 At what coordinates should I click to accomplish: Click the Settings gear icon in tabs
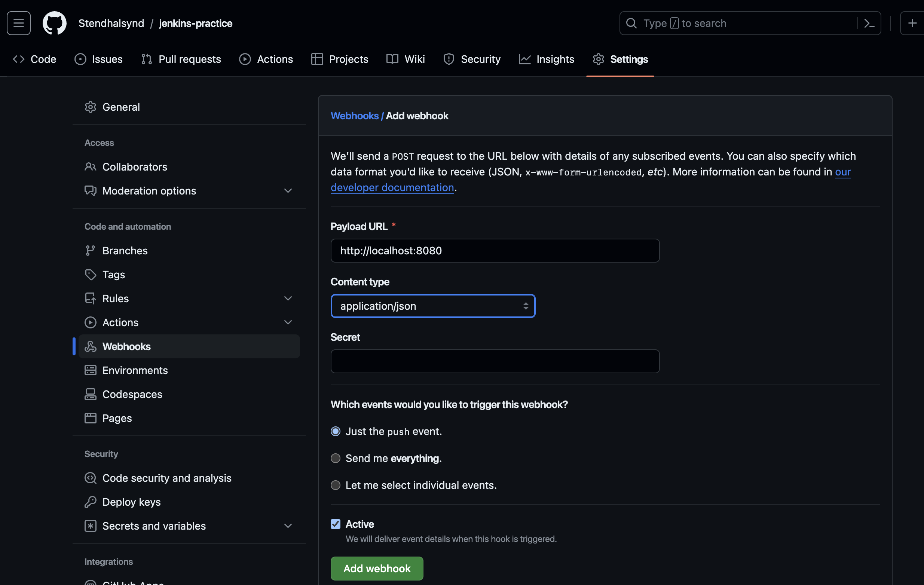coord(598,59)
